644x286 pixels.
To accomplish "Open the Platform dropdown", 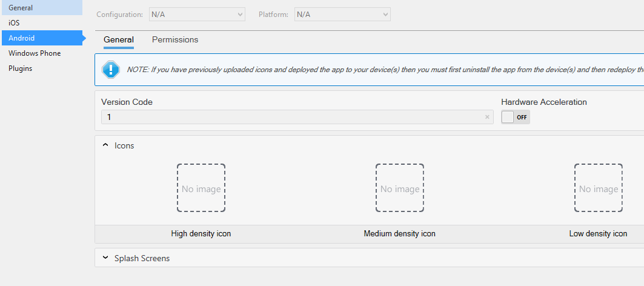I will [x=342, y=15].
